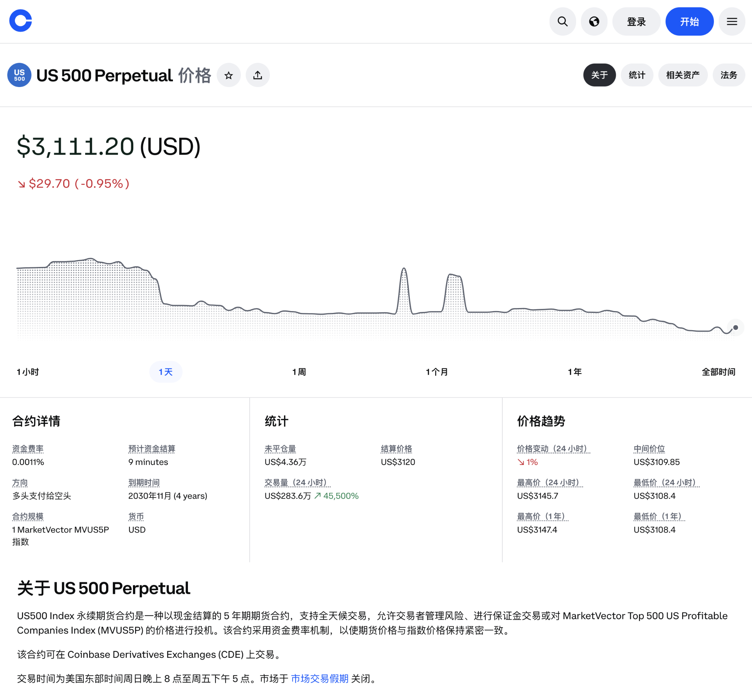The height and width of the screenshot is (700, 752).
Task: Click the 合约规模 label
Action: (28, 516)
